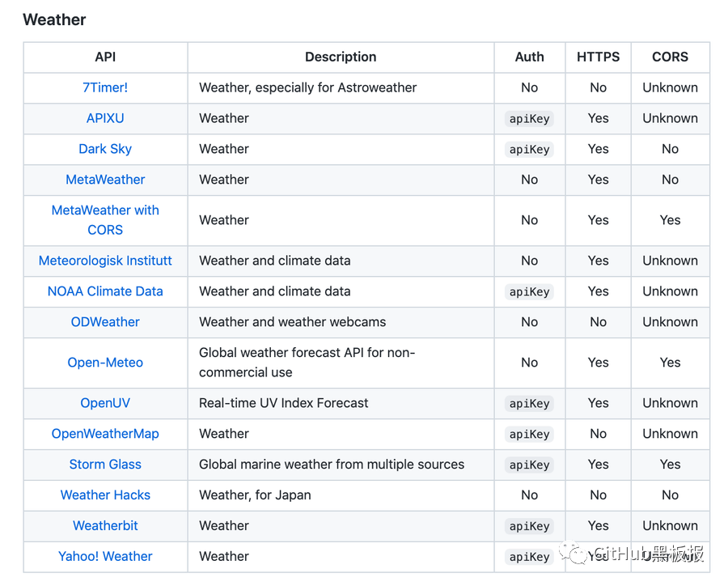728x586 pixels.
Task: Click the apiKey badge for APIXU
Action: coord(530,119)
